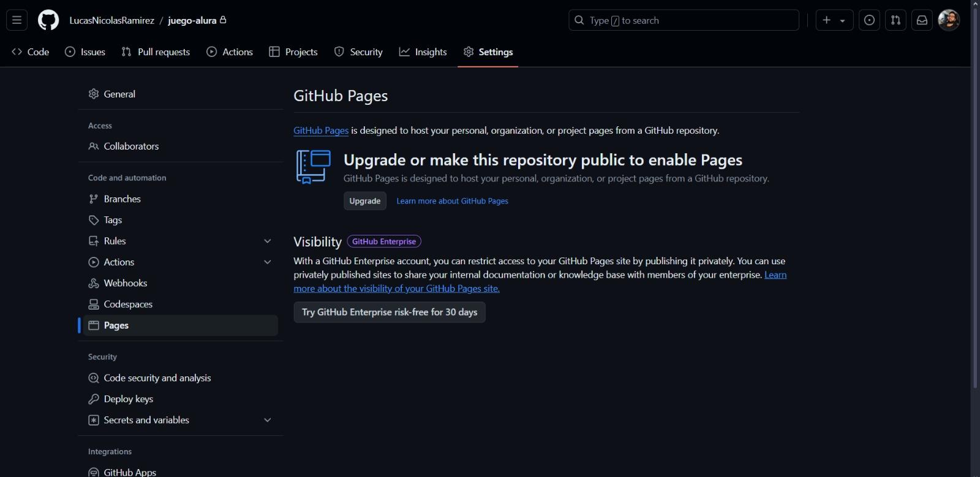Open Branches settings page

(181, 199)
